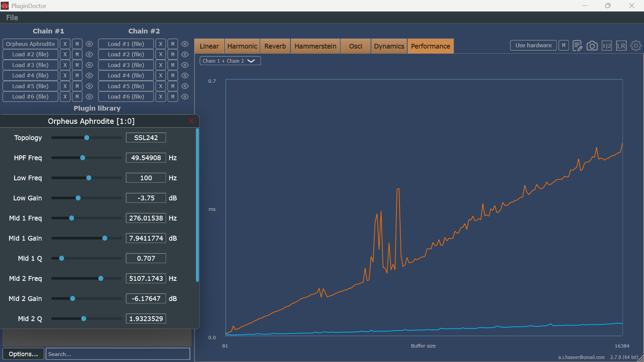Expand the Chain 1 + Chain 2 dropdown
Image resolution: width=644 pixels, height=362 pixels.
pyautogui.click(x=230, y=61)
